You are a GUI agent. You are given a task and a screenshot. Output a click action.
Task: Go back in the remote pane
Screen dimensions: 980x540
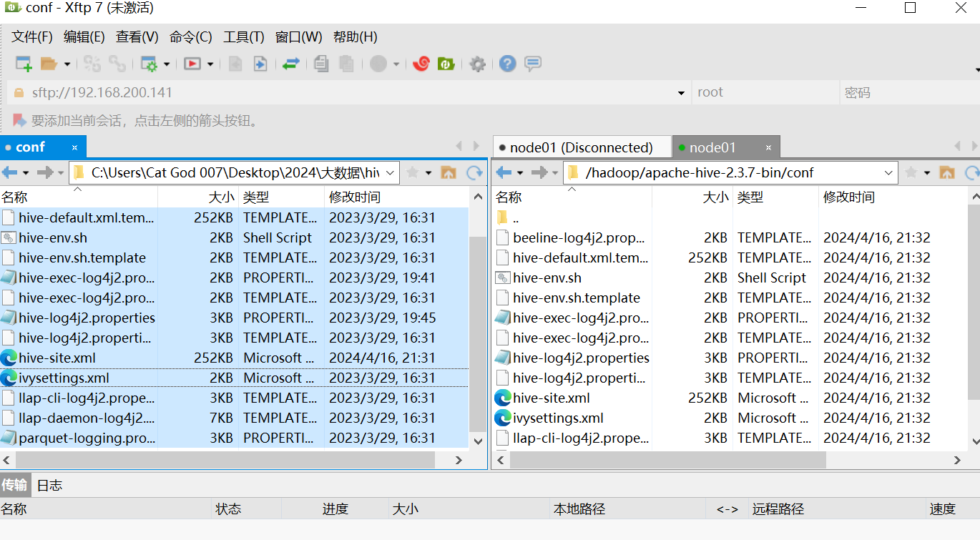click(x=504, y=172)
